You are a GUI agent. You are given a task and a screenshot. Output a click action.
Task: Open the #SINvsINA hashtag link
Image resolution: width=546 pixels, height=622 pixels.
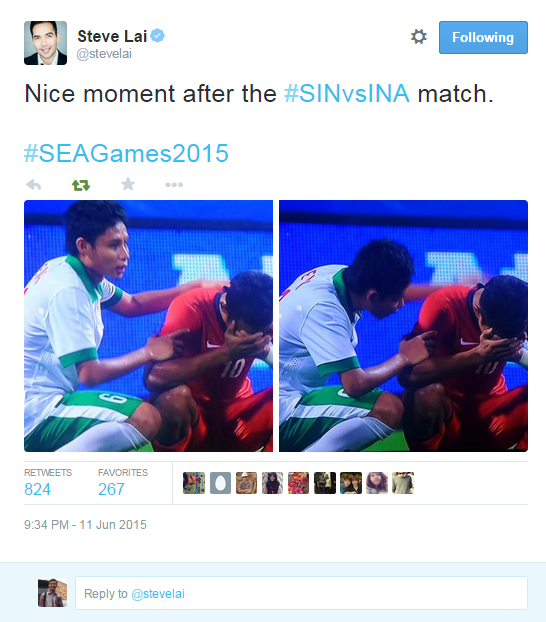point(347,94)
